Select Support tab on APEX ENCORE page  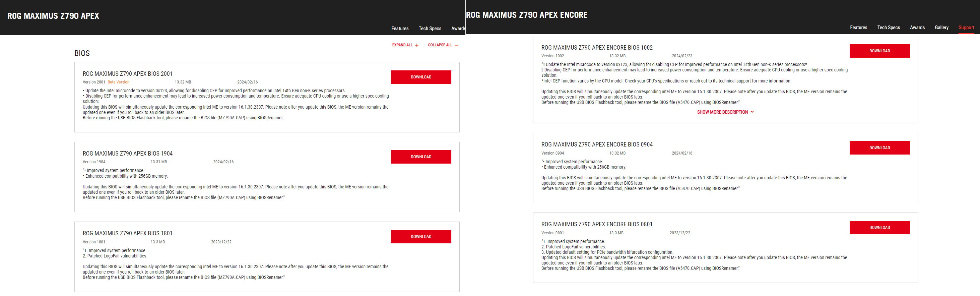[966, 27]
